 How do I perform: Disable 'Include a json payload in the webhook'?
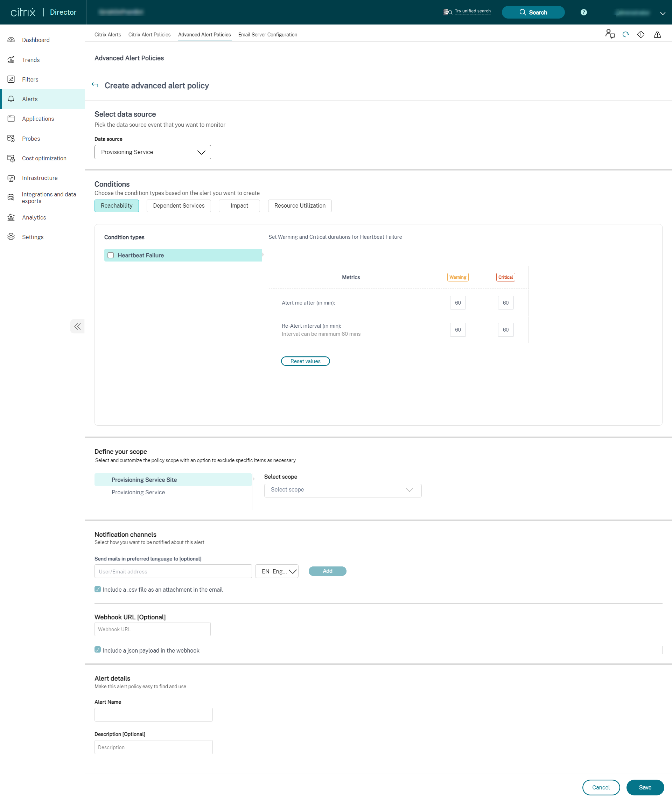(98, 650)
